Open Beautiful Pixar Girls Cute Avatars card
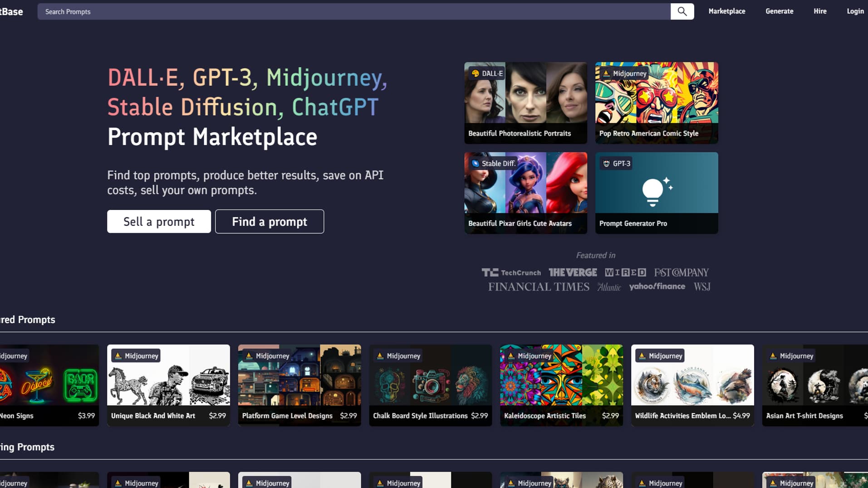868x488 pixels. [525, 193]
